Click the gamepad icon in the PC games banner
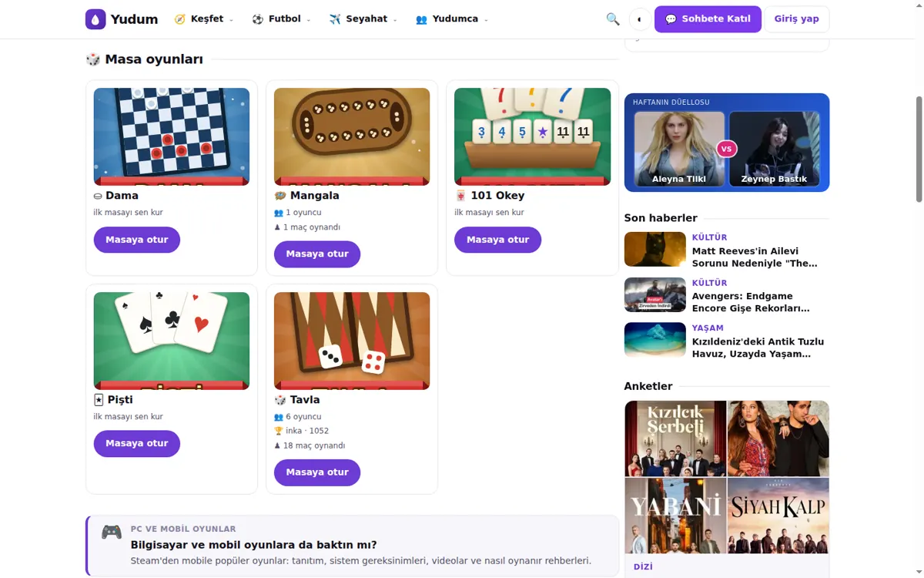The width and height of the screenshot is (924, 578). [x=112, y=533]
